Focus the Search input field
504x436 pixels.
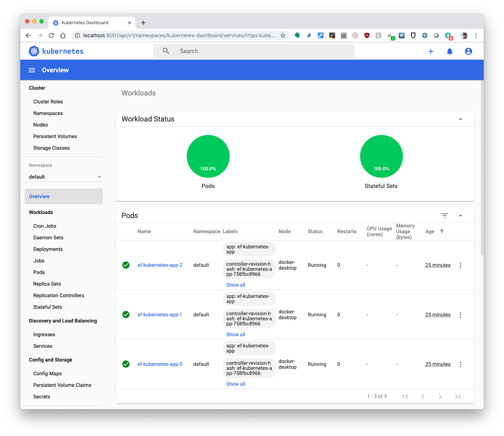[x=254, y=51]
